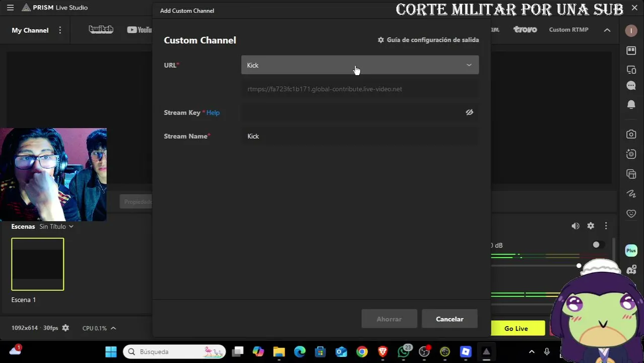This screenshot has width=644, height=363.
Task: Close the Add Custom Channel dialog
Action: pyautogui.click(x=634, y=8)
